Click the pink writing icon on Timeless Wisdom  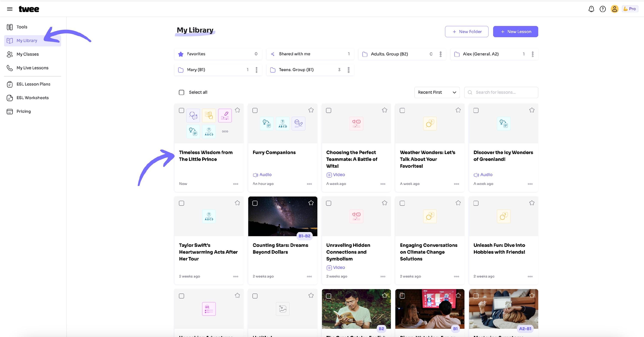pos(225,115)
